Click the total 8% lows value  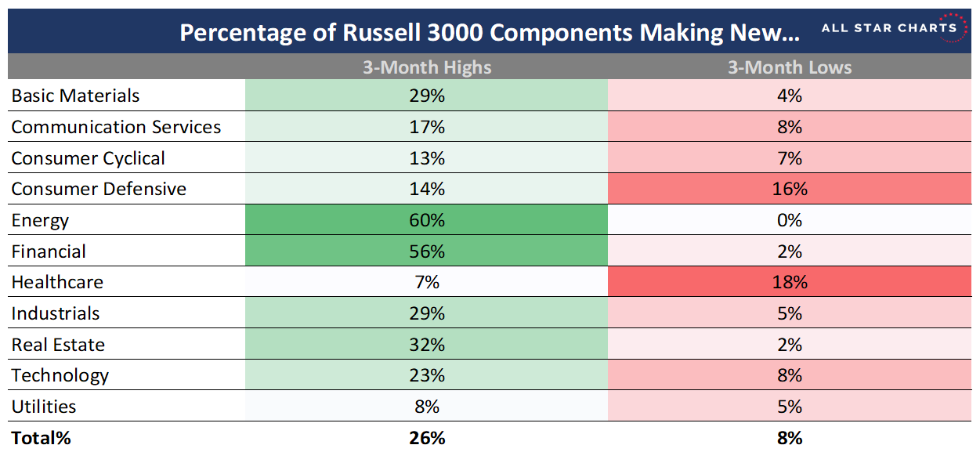coord(790,438)
